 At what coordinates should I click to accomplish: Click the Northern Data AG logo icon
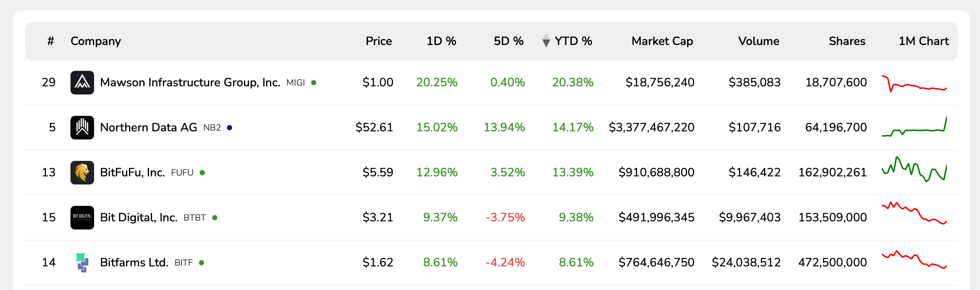pyautogui.click(x=82, y=128)
